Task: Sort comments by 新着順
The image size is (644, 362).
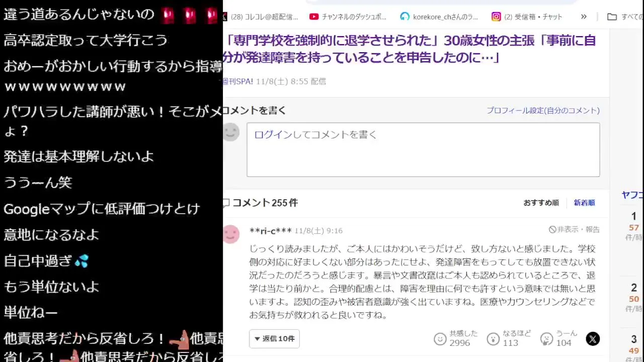Action: point(584,203)
